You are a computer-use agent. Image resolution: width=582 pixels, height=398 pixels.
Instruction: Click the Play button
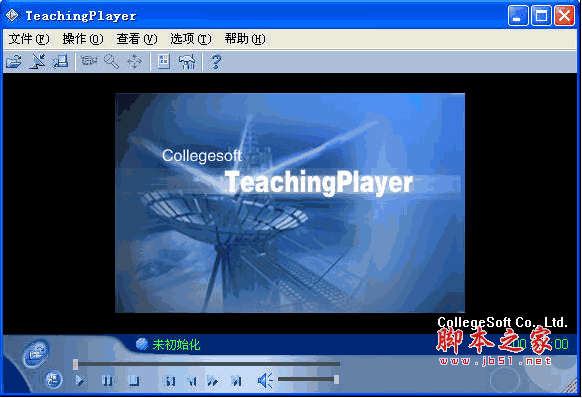80,381
